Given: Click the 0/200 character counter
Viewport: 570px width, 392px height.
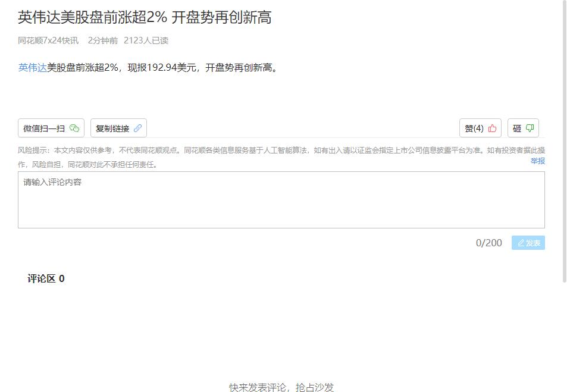Looking at the screenshot, I should point(489,243).
